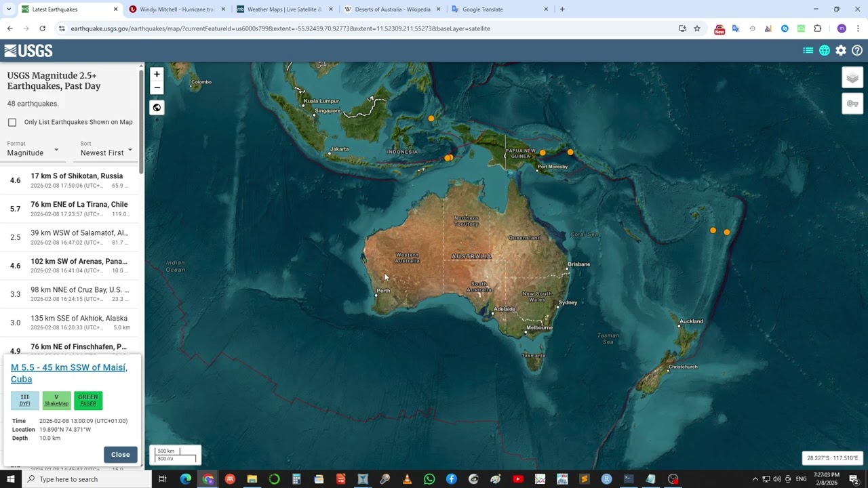
Task: Open Windows Start menu
Action: tap(10, 479)
